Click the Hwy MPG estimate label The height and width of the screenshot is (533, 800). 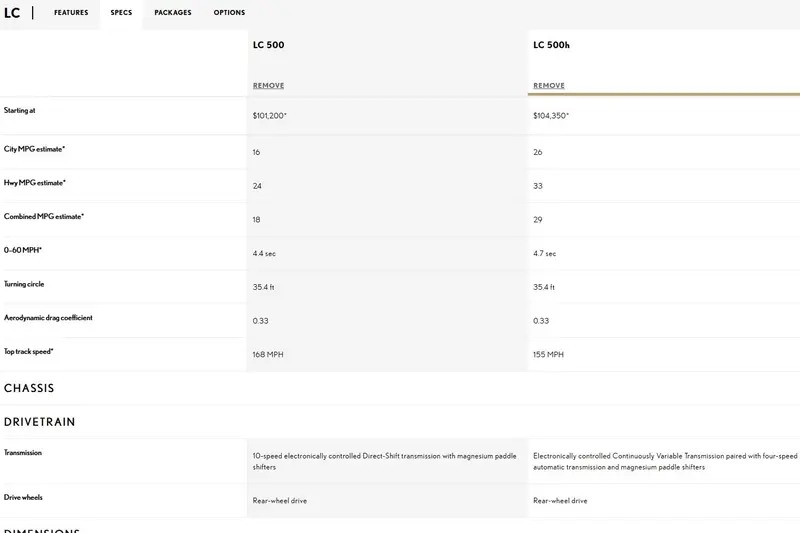point(35,183)
